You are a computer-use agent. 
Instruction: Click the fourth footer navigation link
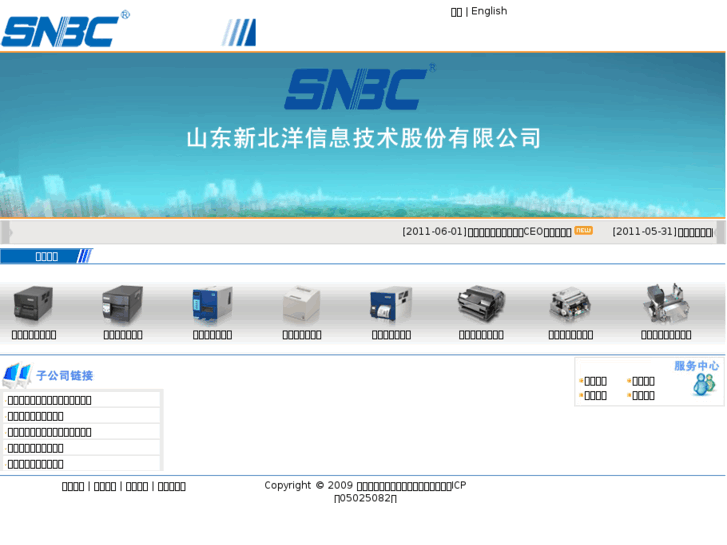click(172, 486)
